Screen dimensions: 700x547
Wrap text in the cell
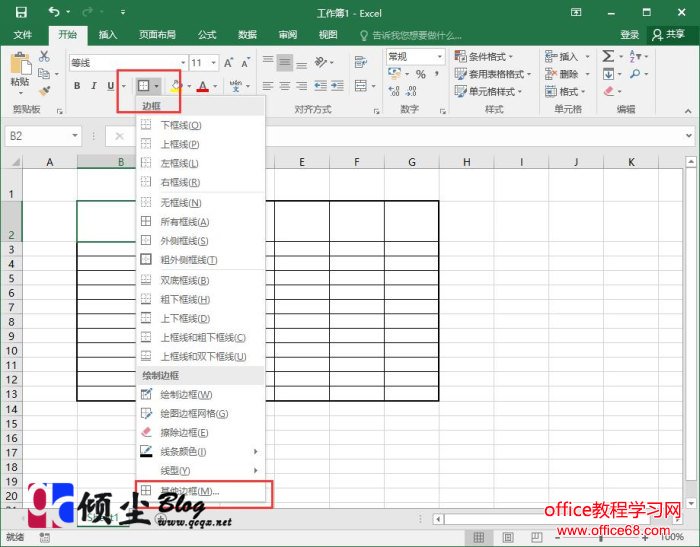point(361,62)
